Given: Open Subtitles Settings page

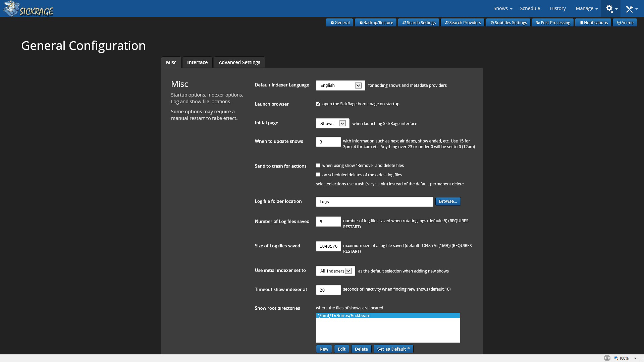Looking at the screenshot, I should click(x=508, y=23).
